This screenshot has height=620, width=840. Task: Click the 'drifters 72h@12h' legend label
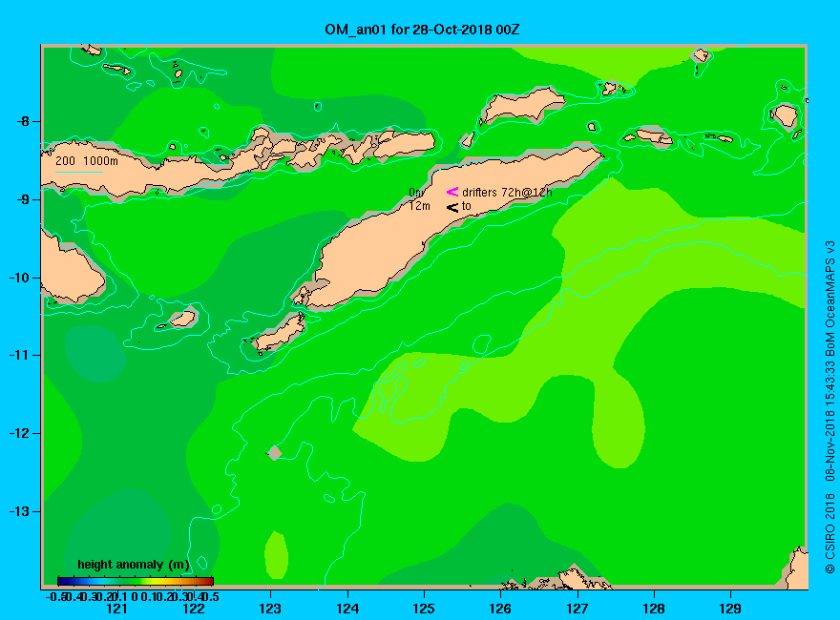[507, 193]
